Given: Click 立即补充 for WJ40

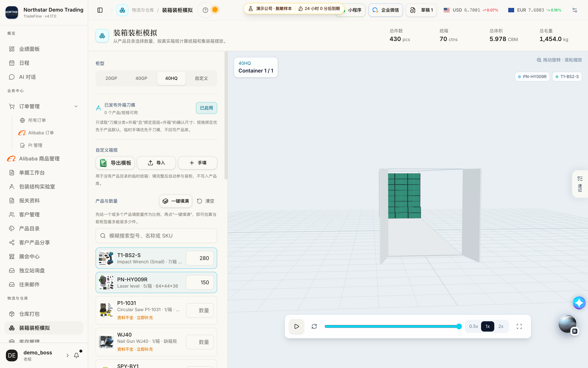Looking at the screenshot, I should pyautogui.click(x=145, y=349).
